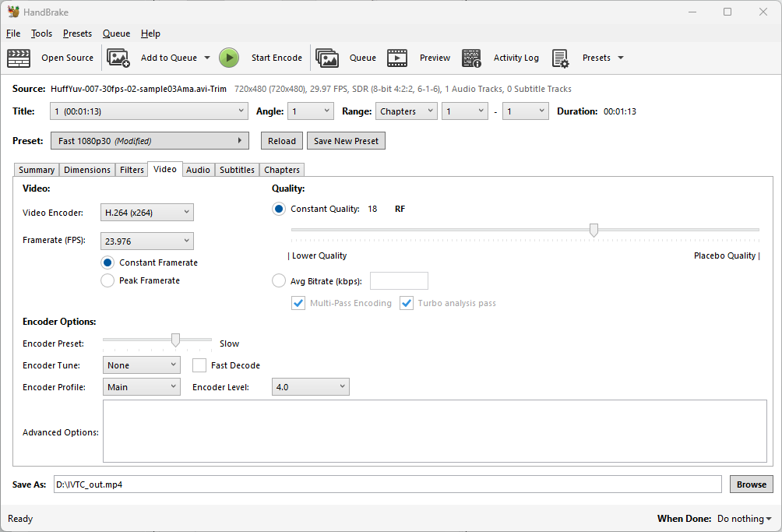Click the Open Source clapperboard icon
The image size is (782, 532).
[19, 58]
